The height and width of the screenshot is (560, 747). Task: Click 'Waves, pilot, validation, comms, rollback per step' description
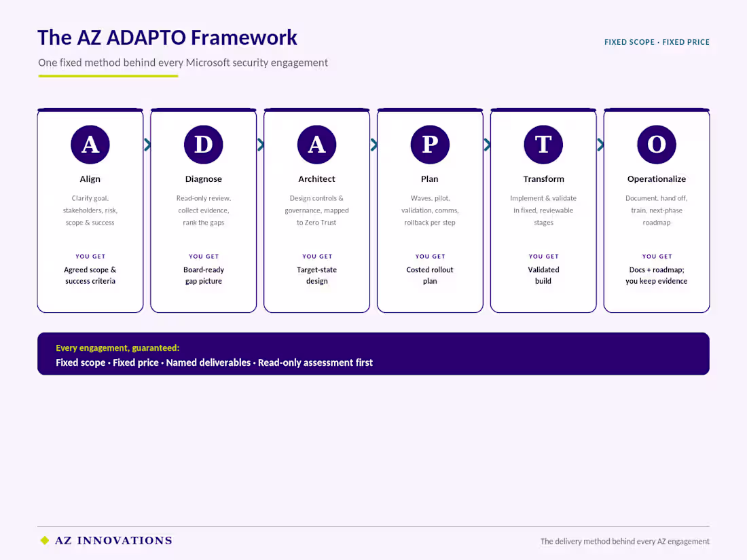430,210
